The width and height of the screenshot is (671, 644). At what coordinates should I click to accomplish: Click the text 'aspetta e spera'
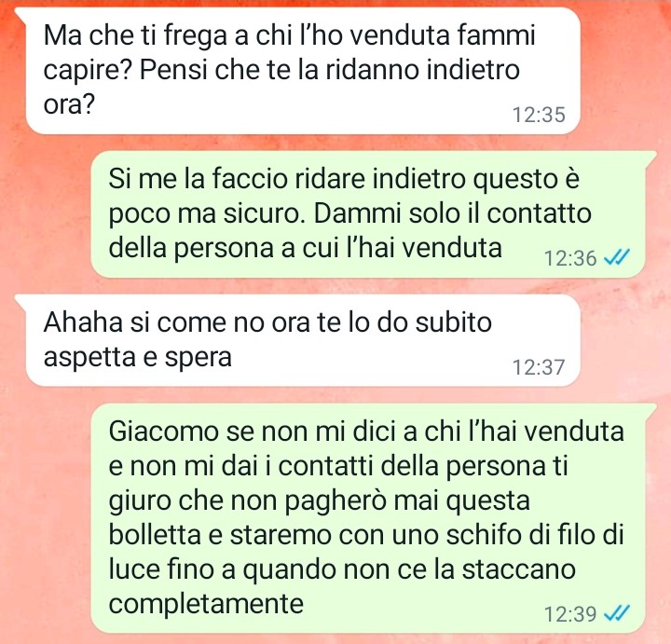137,357
